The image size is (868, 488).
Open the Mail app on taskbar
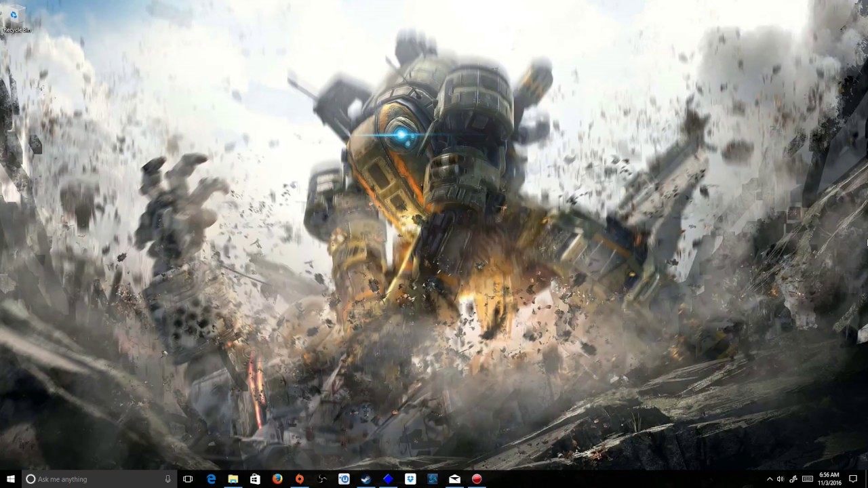(454, 479)
